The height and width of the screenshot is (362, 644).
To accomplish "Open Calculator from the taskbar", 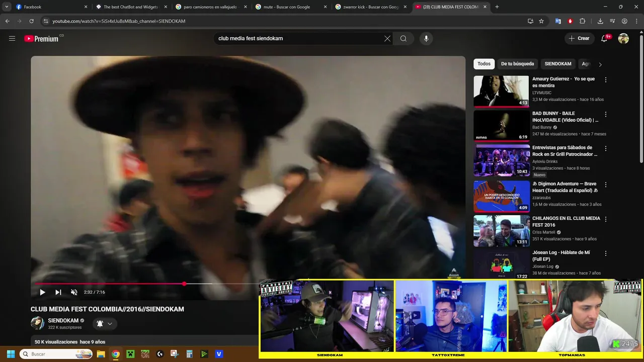I will 189,354.
